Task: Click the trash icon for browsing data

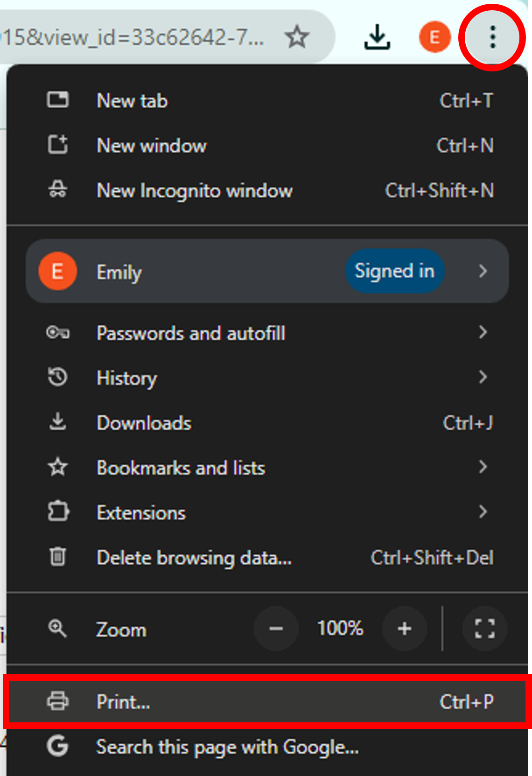Action: coord(58,557)
